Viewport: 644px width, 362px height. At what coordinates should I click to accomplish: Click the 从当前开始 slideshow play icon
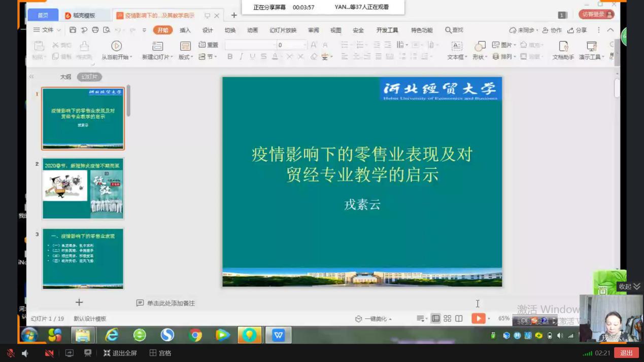(116, 46)
